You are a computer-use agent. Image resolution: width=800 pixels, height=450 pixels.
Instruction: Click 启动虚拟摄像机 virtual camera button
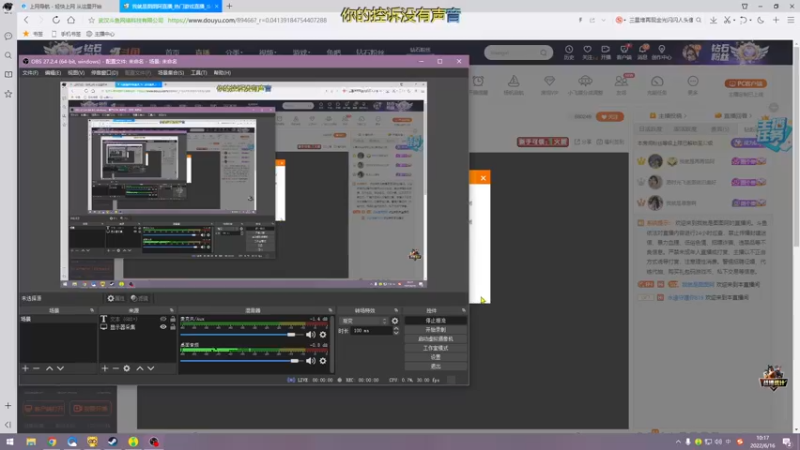coord(435,339)
